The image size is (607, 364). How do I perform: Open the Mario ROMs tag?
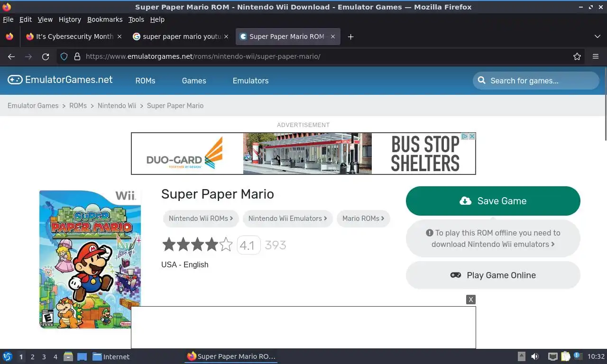363,218
